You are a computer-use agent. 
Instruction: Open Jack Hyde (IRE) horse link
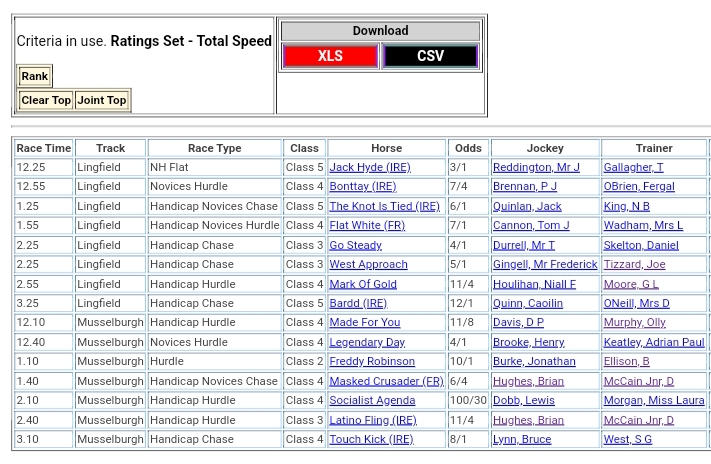[369, 167]
